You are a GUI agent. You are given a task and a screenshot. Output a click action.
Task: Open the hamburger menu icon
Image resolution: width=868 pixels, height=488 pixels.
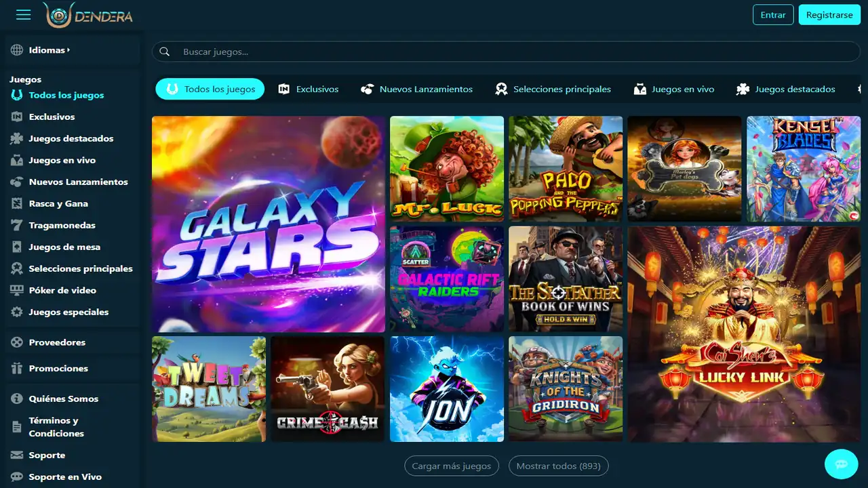point(24,15)
